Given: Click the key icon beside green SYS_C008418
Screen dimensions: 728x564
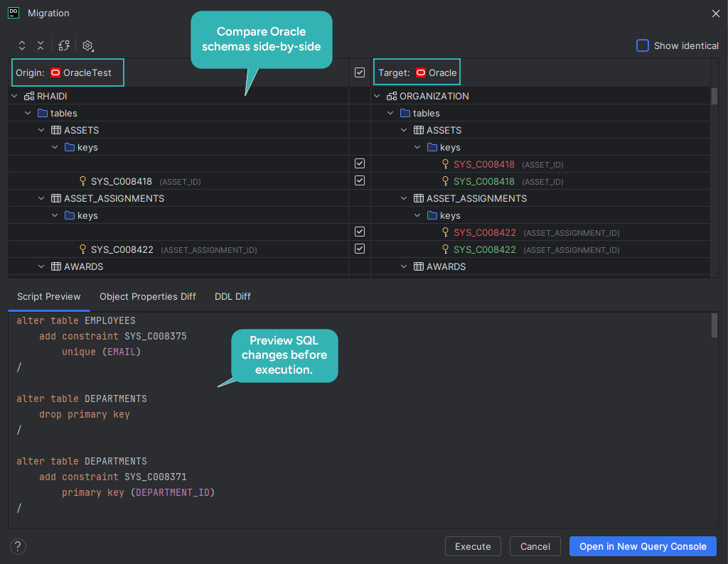Looking at the screenshot, I should [445, 181].
